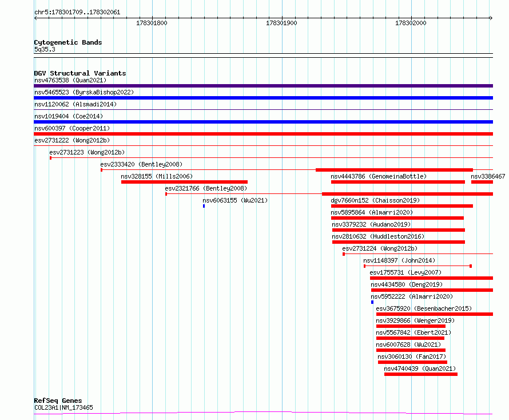The width and height of the screenshot is (509, 420).
Task: Open nsv6063155 (Wu2021) label
Action: 235,200
